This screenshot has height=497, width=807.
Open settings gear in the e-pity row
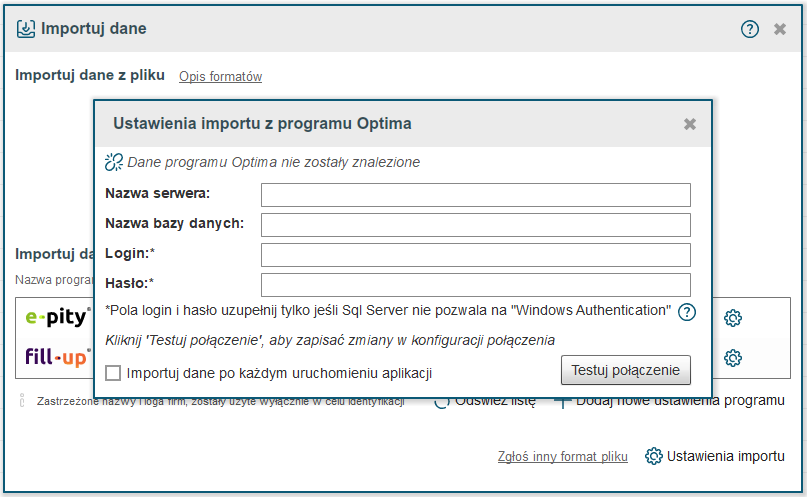pyautogui.click(x=733, y=319)
